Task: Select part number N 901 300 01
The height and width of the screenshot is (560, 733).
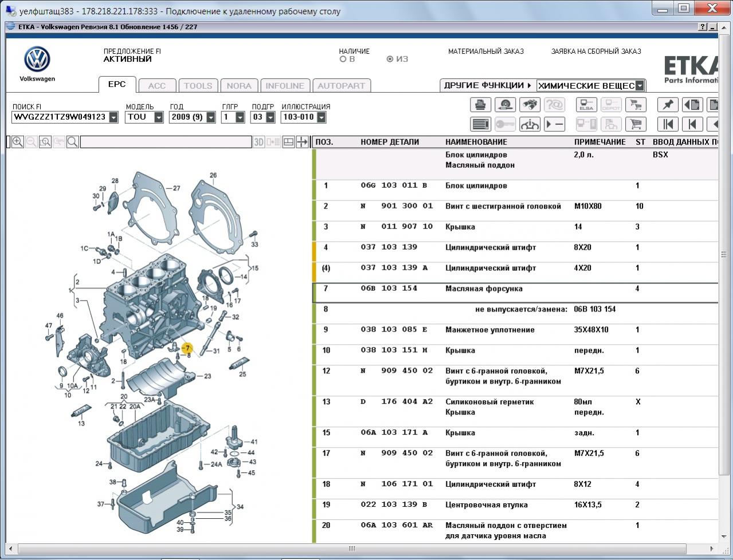Action: point(397,206)
